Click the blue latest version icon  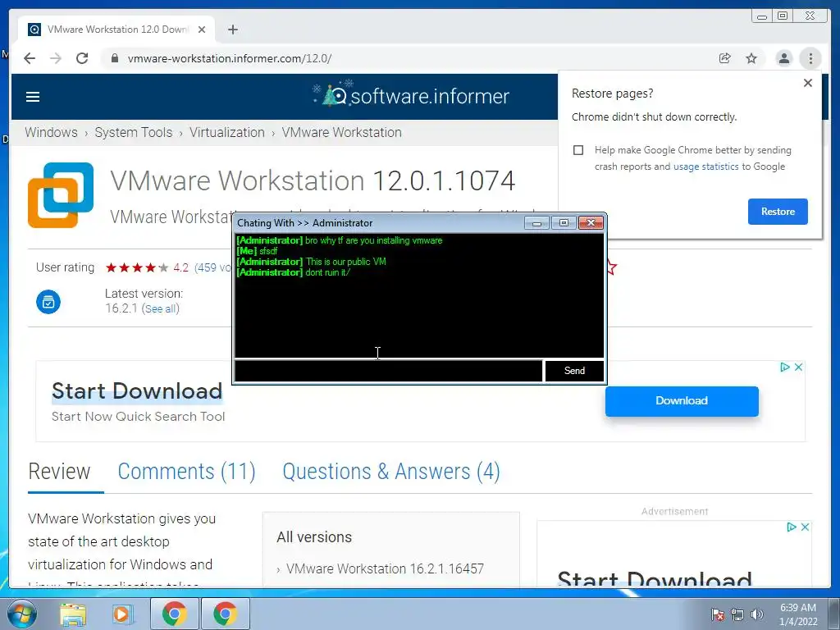pyautogui.click(x=48, y=302)
